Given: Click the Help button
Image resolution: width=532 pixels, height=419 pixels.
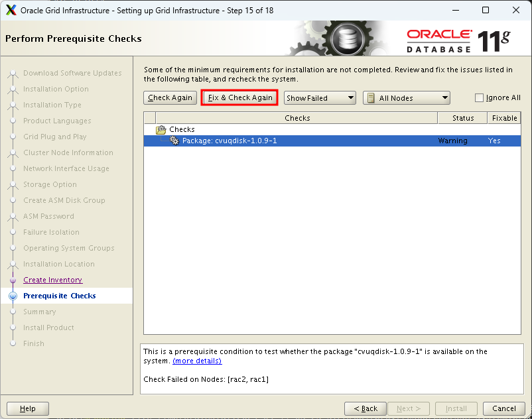Looking at the screenshot, I should [x=28, y=408].
